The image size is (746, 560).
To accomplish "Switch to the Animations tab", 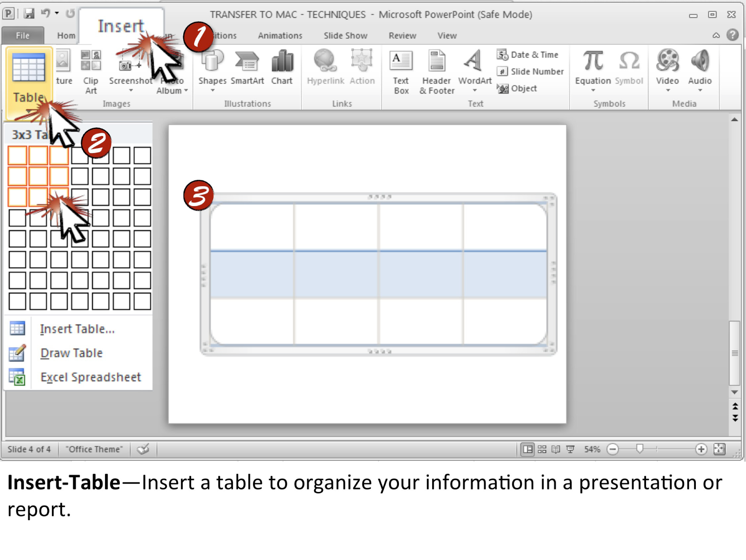I will (x=280, y=36).
